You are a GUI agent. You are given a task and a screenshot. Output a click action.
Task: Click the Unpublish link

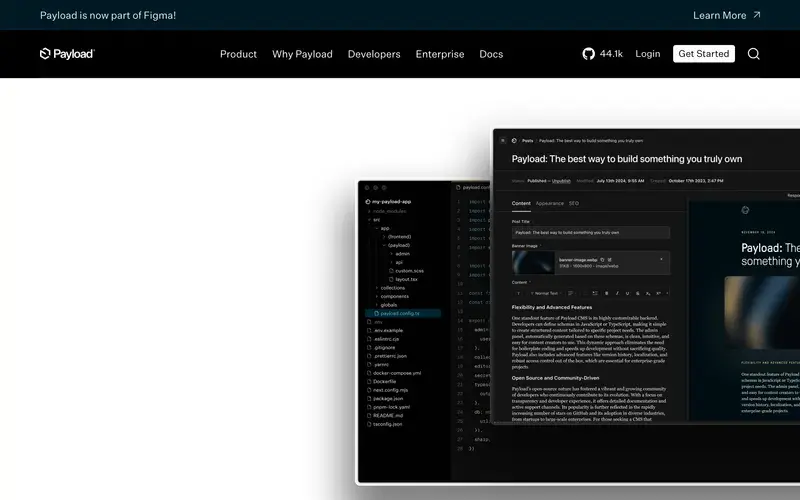pyautogui.click(x=561, y=181)
